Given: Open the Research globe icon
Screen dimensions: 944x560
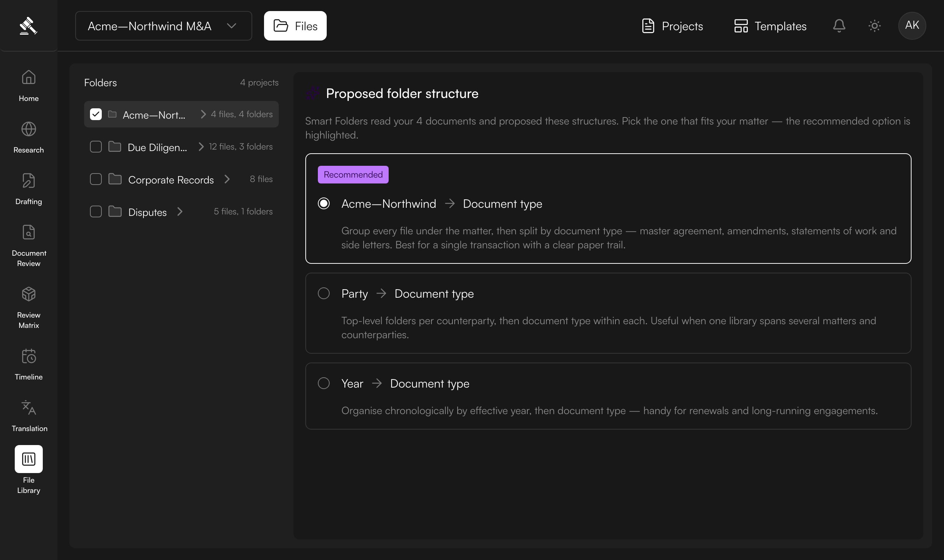Looking at the screenshot, I should click(x=29, y=129).
